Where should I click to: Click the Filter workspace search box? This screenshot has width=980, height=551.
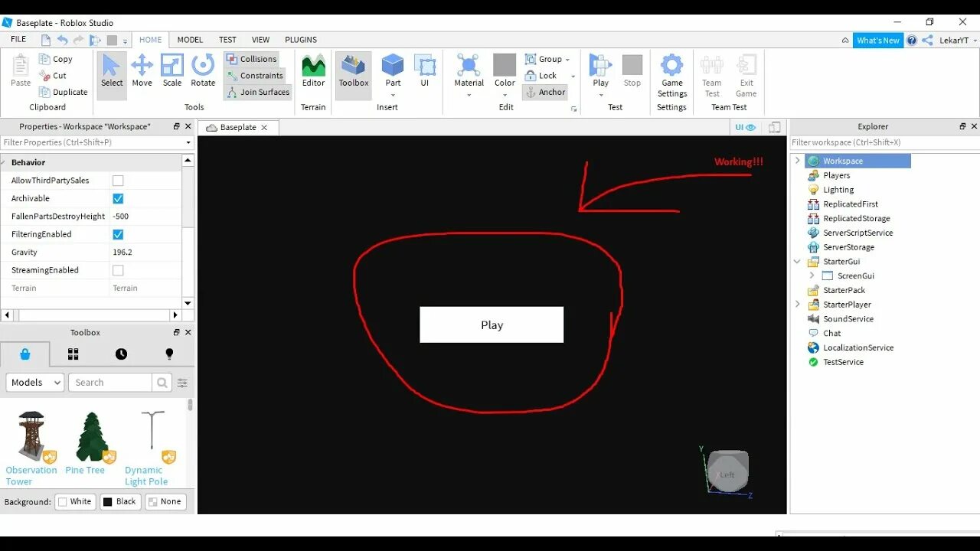pyautogui.click(x=885, y=142)
